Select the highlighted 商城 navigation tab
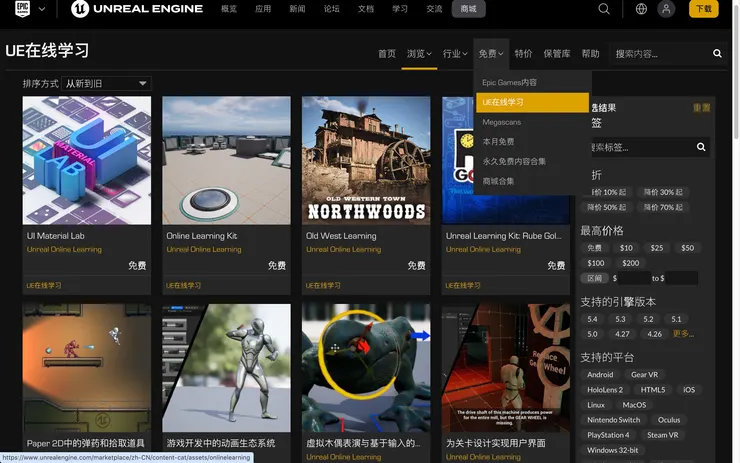This screenshot has height=463, width=740. (x=469, y=8)
